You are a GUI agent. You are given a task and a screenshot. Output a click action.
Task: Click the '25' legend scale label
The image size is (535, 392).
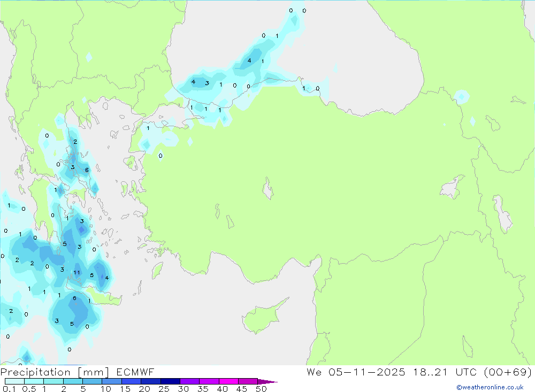coord(164,389)
